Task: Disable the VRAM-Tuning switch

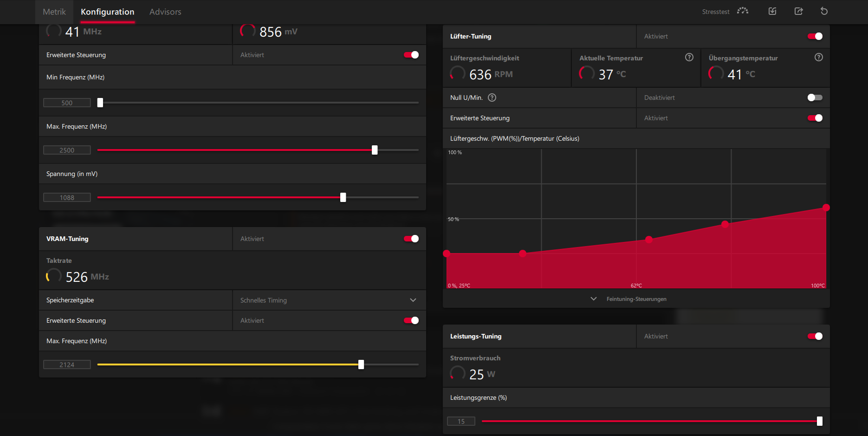Action: coord(411,239)
